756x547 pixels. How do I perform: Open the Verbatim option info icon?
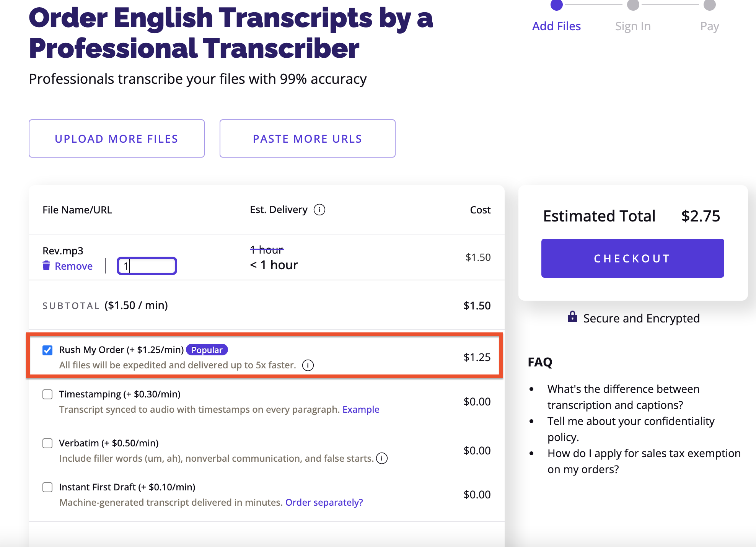coord(382,458)
